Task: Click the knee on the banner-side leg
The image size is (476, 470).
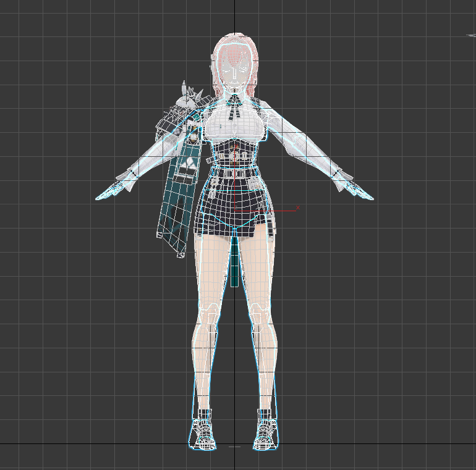Action: [x=207, y=315]
